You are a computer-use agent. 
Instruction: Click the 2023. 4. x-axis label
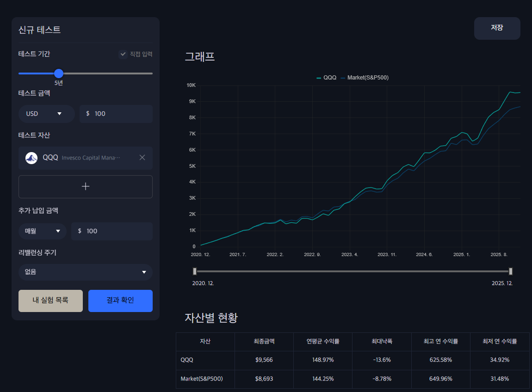(349, 254)
